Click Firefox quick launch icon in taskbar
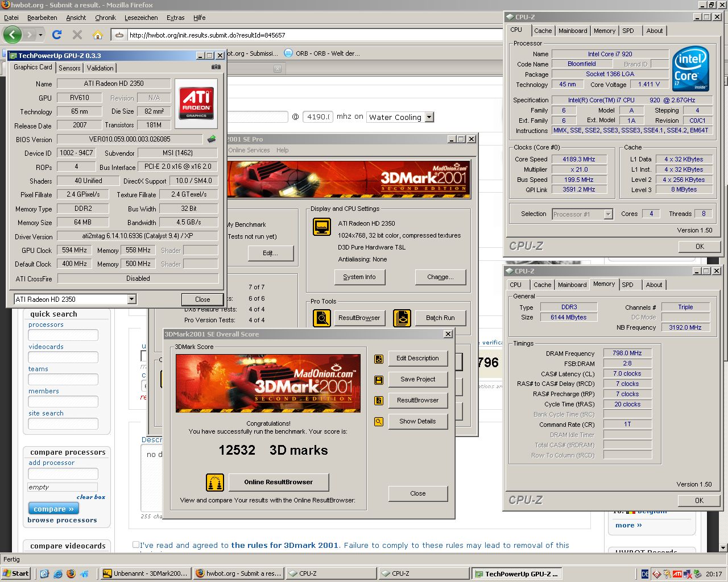Screen dimensions: 728x582 pyautogui.click(x=71, y=573)
